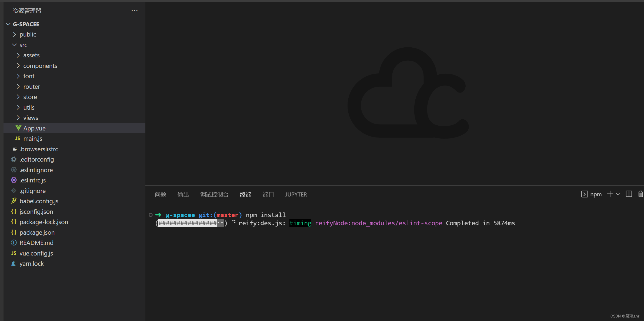Open .editorconfig file
The width and height of the screenshot is (644, 321).
click(x=74, y=159)
